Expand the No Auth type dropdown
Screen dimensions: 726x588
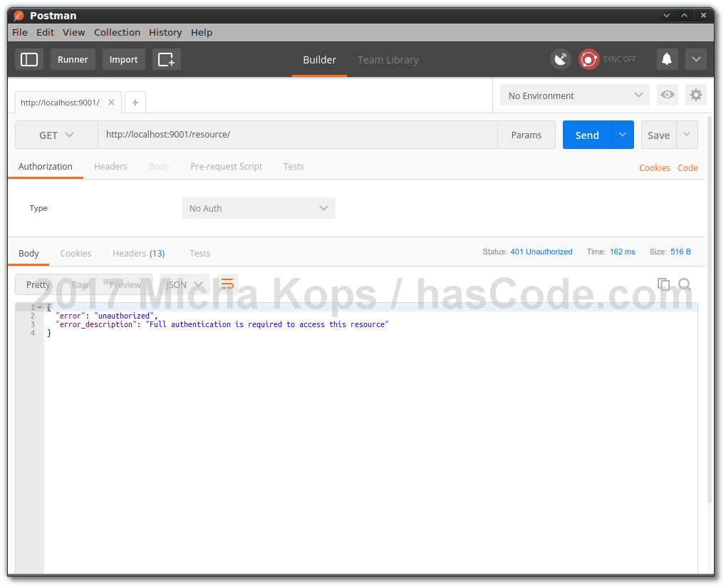(x=259, y=207)
